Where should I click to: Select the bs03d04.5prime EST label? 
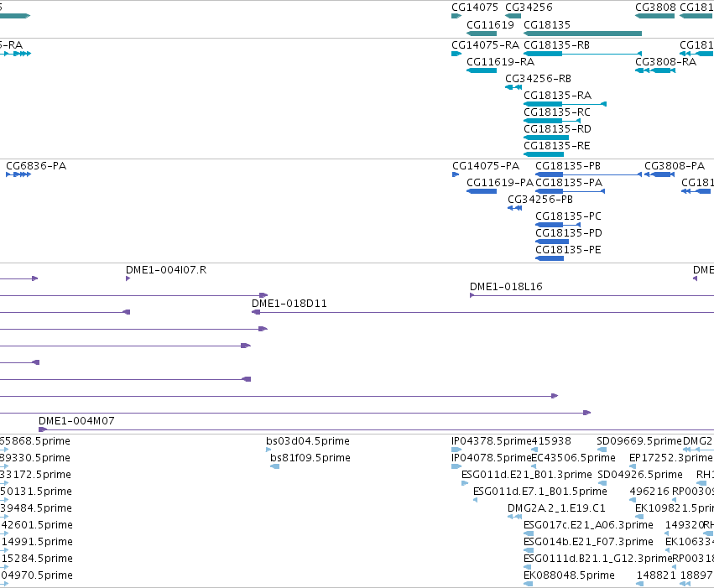pyautogui.click(x=308, y=441)
